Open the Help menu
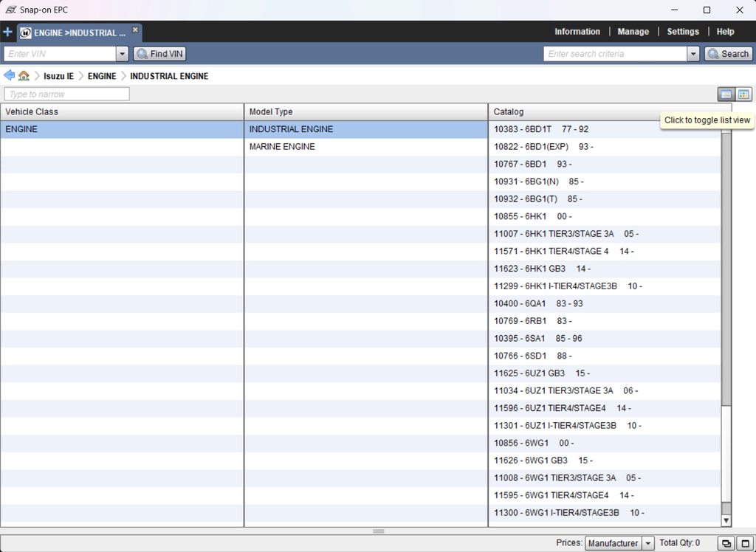Image resolution: width=756 pixels, height=552 pixels. (725, 32)
